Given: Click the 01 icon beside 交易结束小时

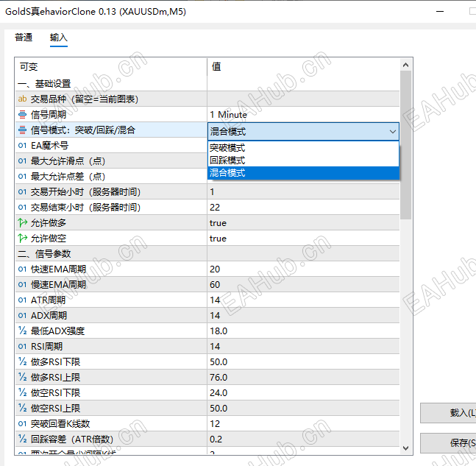Looking at the screenshot, I should pyautogui.click(x=22, y=207).
